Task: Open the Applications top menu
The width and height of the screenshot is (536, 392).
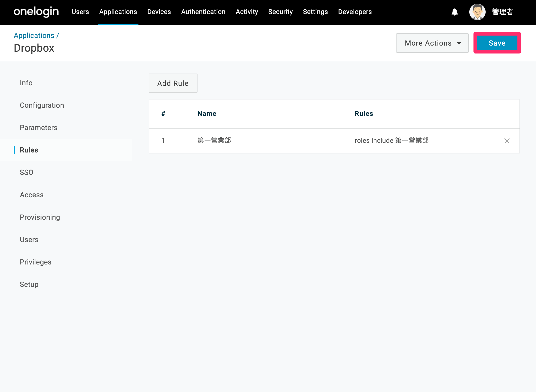Action: 118,12
